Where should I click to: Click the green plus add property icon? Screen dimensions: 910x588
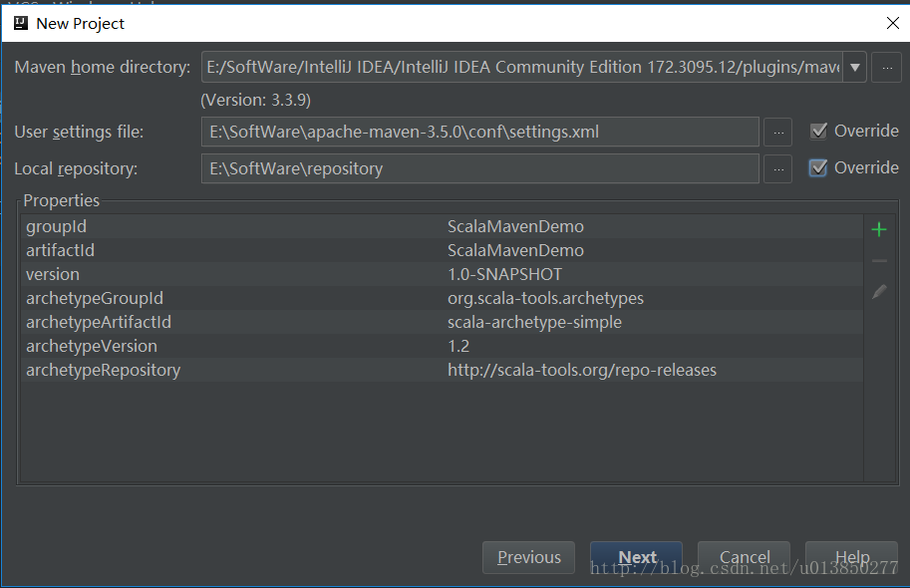(879, 230)
